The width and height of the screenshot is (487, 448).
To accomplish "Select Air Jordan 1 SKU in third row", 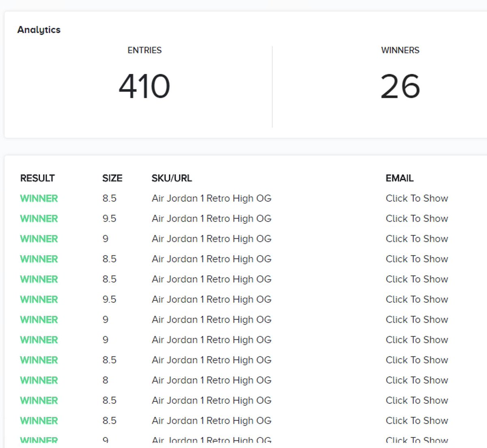I will 211,239.
